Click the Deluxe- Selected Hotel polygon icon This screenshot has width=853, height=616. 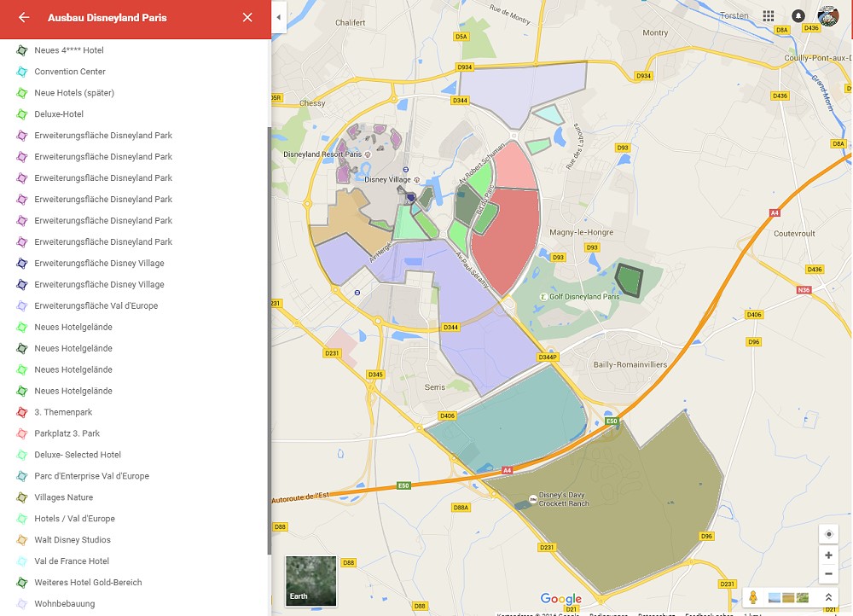[22, 455]
